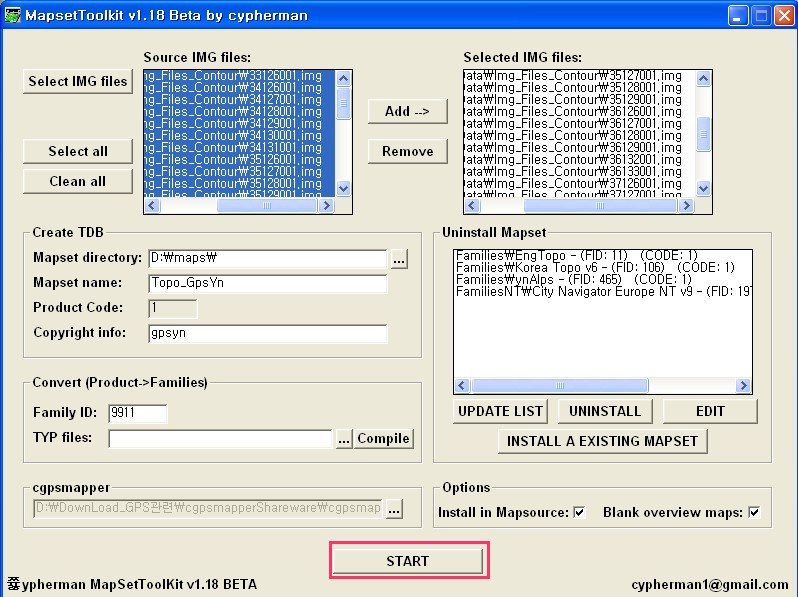The height and width of the screenshot is (597, 798).
Task: Start processing with the START button
Action: point(408,561)
